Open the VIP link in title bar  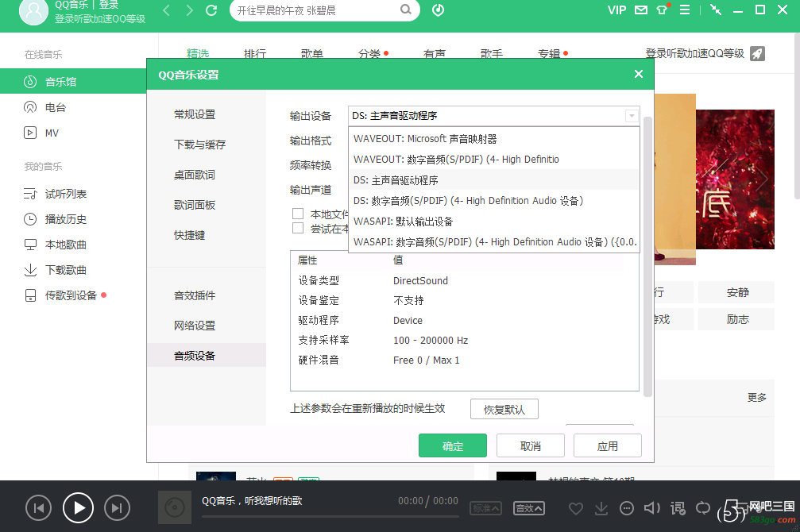[x=616, y=10]
